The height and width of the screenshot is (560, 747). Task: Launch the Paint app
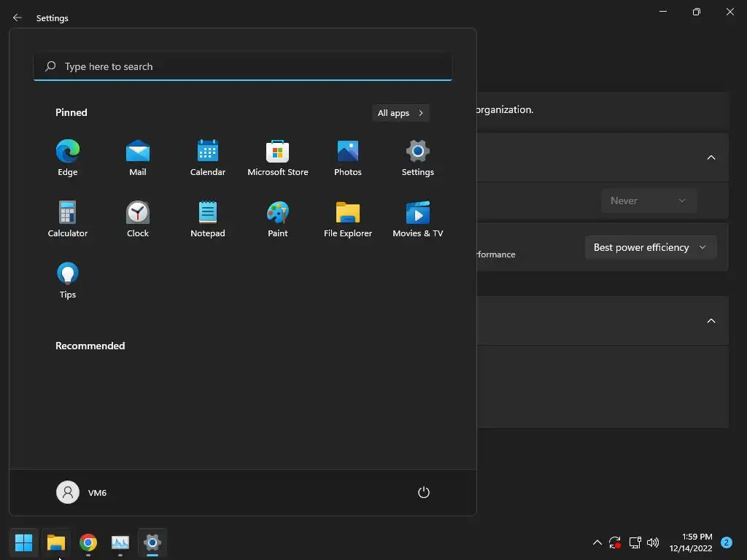point(278,219)
